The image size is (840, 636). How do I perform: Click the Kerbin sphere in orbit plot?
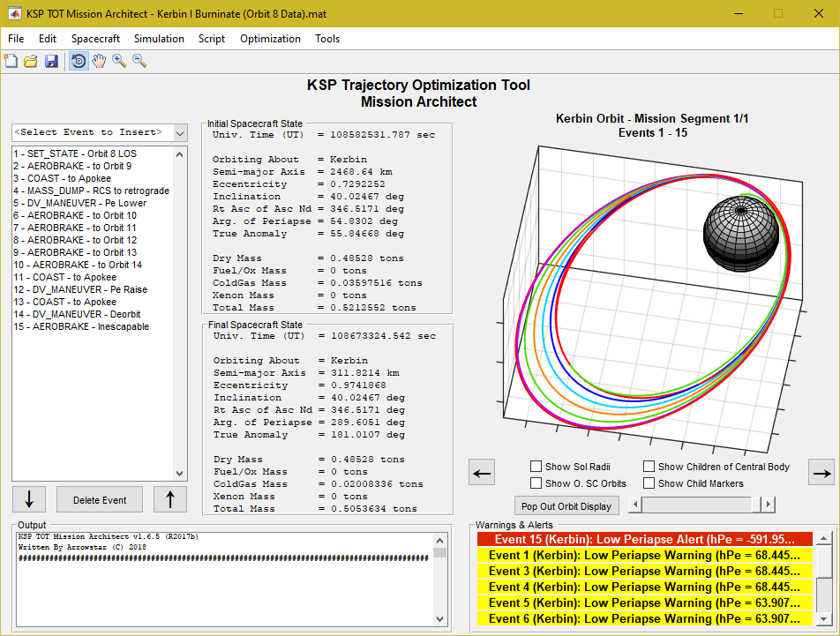point(741,234)
